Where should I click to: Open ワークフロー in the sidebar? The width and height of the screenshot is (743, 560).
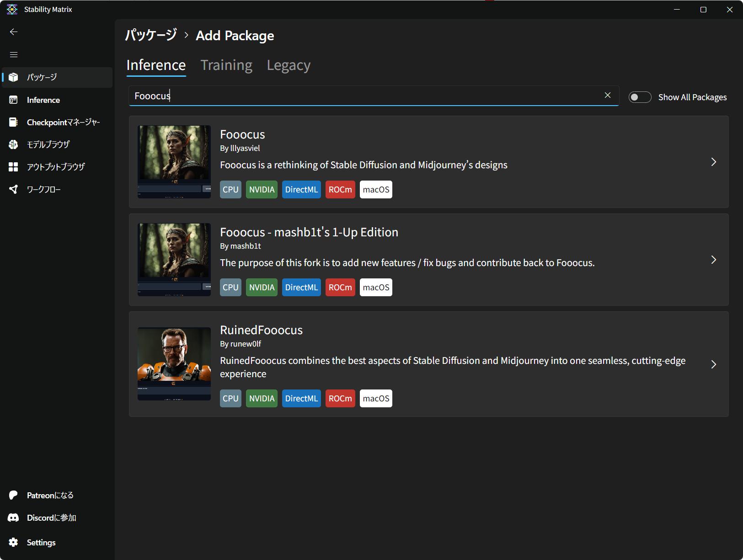(x=43, y=189)
